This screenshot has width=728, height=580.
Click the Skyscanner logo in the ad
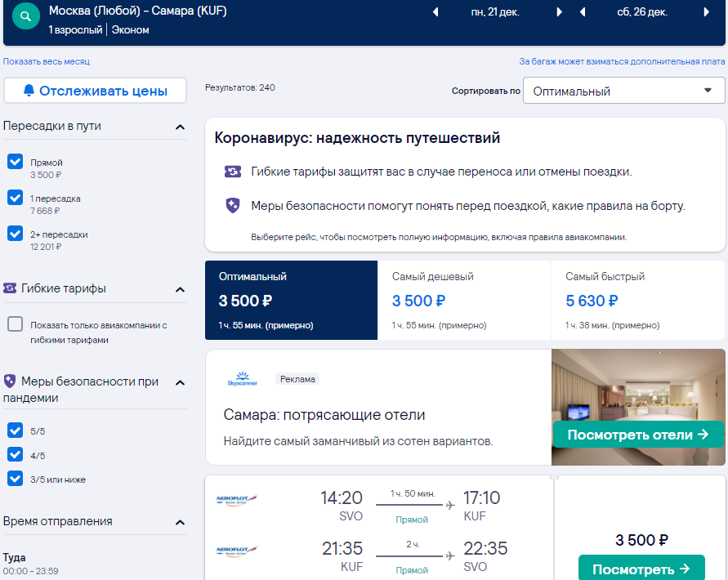pyautogui.click(x=243, y=379)
